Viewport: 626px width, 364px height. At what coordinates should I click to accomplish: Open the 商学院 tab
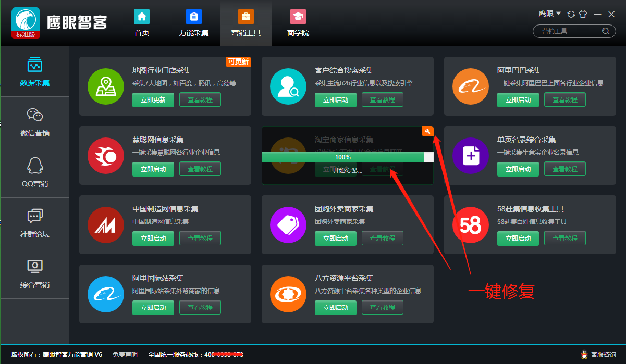(x=298, y=23)
